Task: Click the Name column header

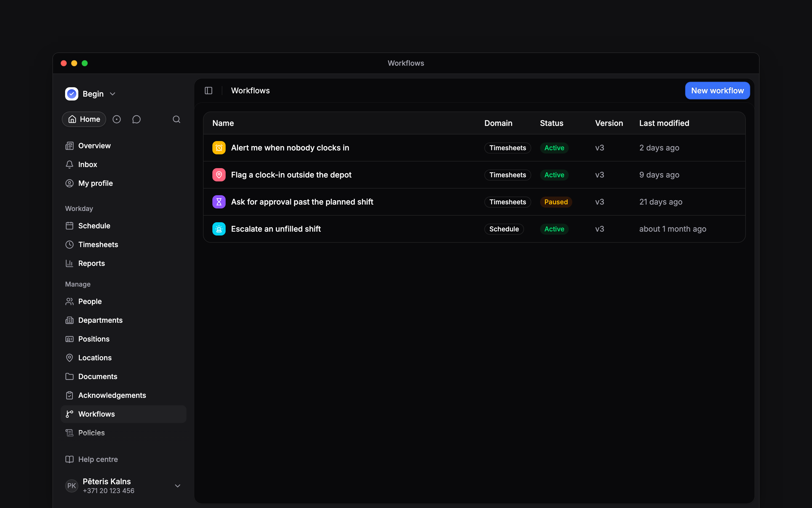Action: 223,123
